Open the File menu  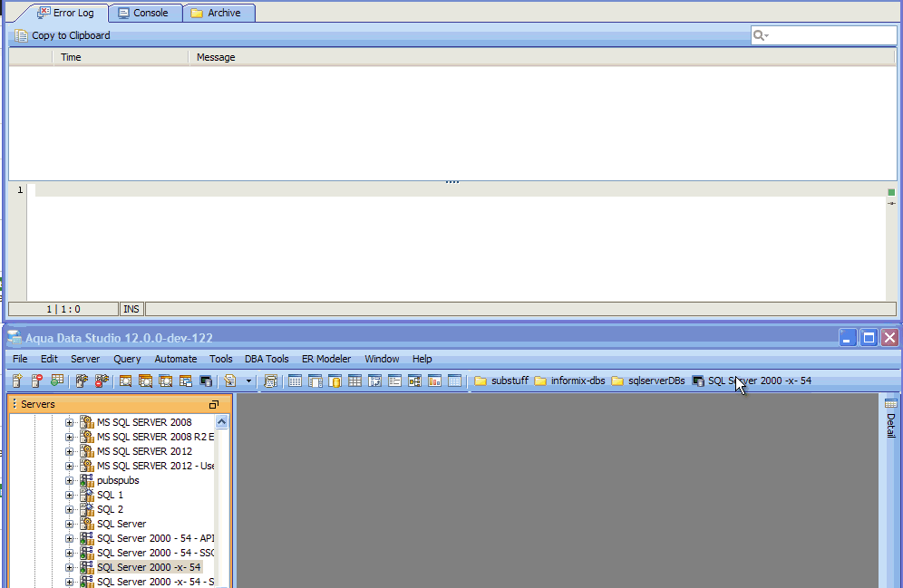(20, 359)
